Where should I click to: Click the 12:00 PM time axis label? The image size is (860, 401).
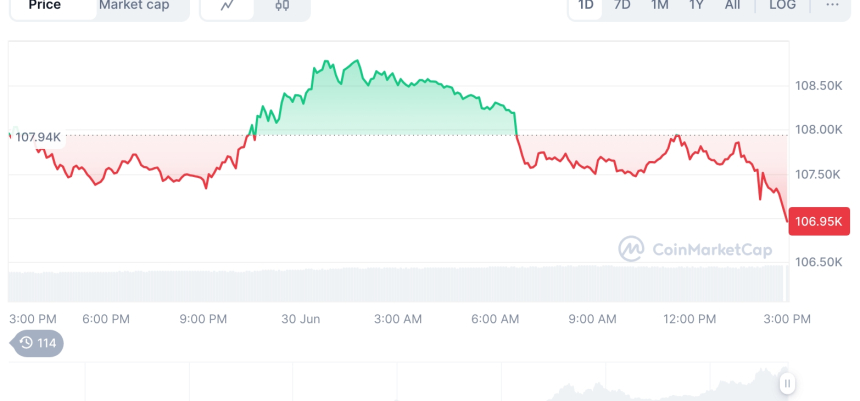(x=690, y=319)
